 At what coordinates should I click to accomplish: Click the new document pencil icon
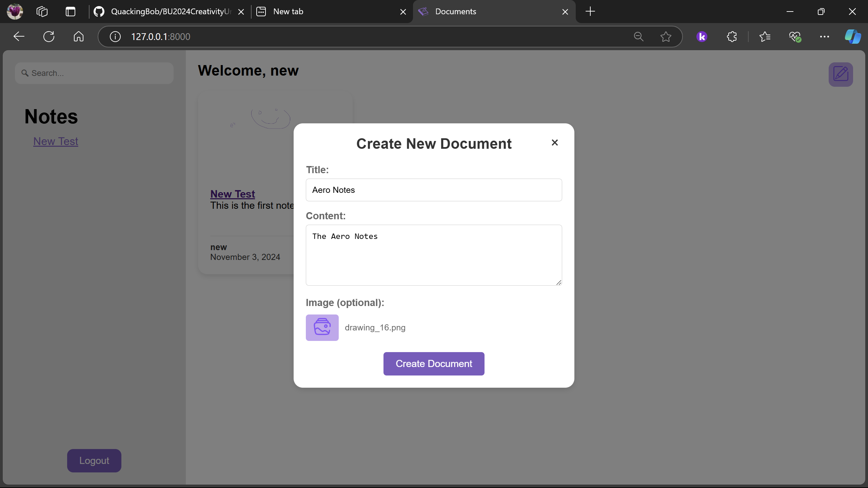point(841,74)
